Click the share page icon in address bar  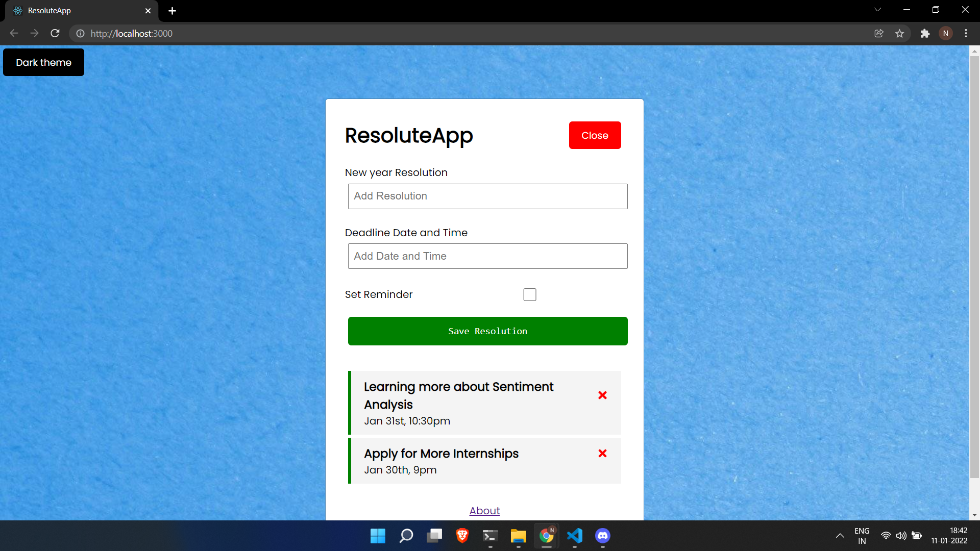(x=879, y=34)
